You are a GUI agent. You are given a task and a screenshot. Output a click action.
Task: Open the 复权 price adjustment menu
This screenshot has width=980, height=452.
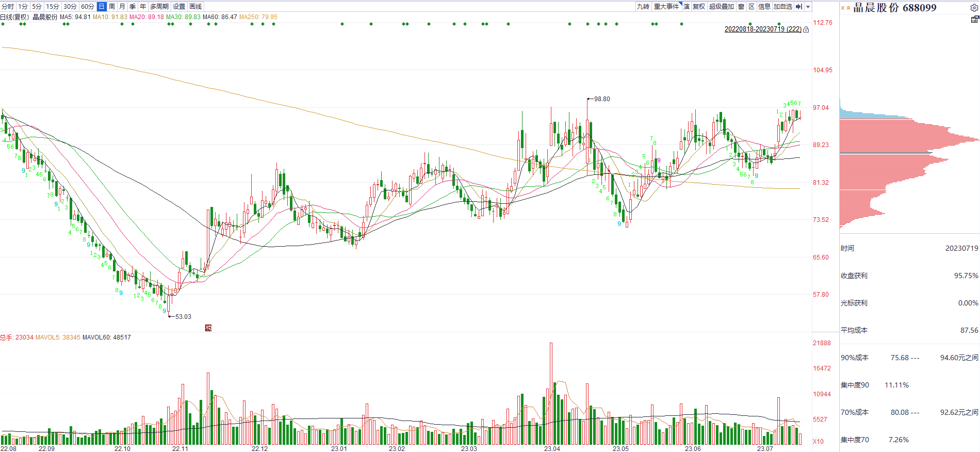[x=699, y=7]
